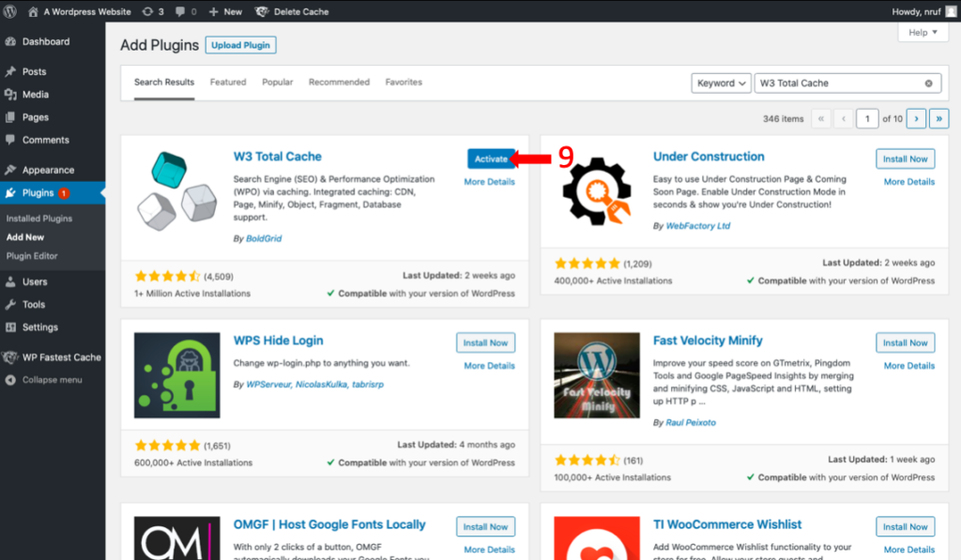Expand the Help panel
This screenshot has width=961, height=560.
point(922,31)
